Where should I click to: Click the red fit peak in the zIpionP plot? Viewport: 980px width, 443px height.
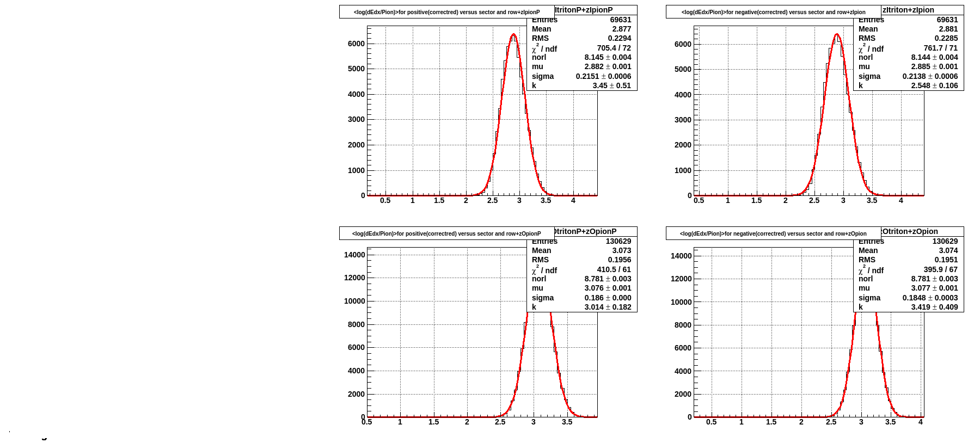[513, 34]
